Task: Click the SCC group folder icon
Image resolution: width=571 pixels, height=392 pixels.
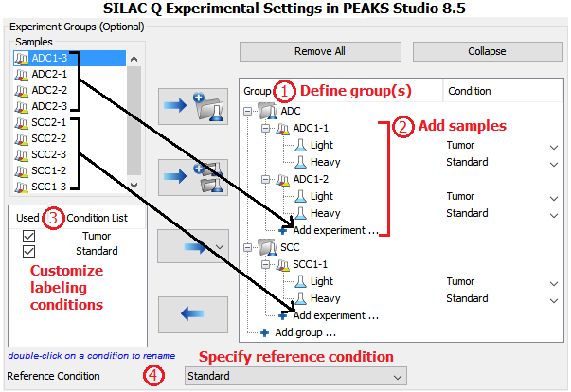Action: click(268, 247)
